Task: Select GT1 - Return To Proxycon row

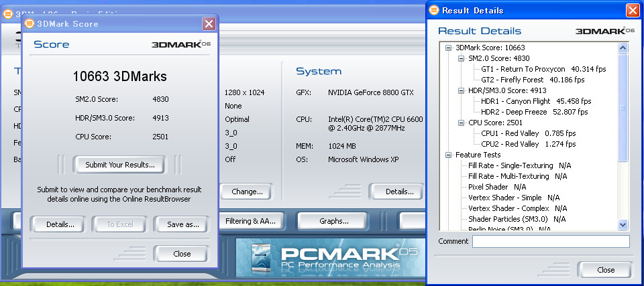Action: (x=543, y=69)
